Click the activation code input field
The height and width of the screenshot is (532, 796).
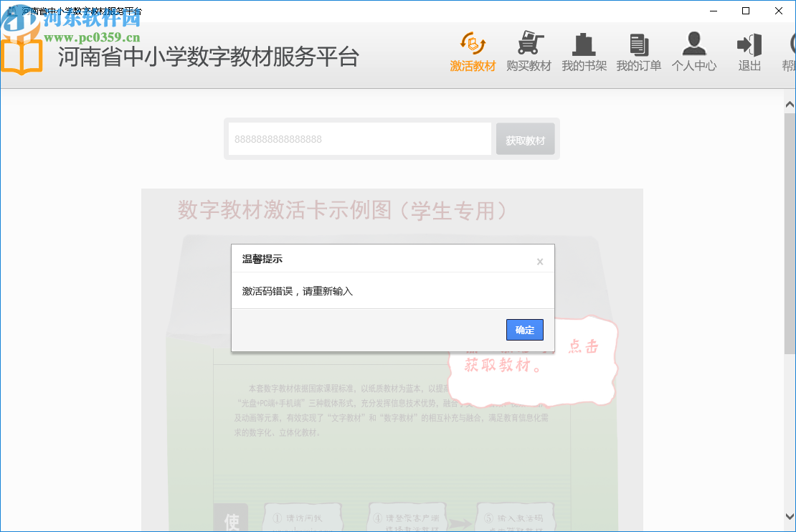point(357,138)
